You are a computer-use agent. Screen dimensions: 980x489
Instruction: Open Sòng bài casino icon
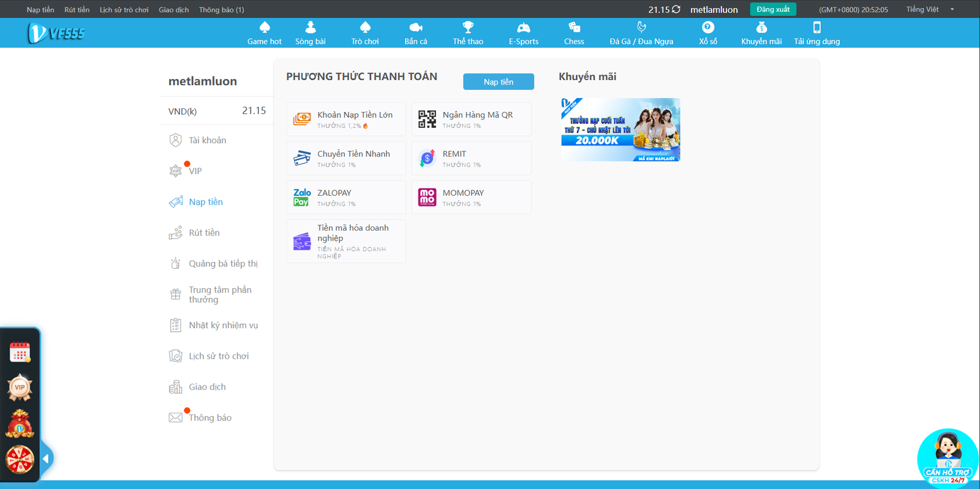(x=311, y=28)
